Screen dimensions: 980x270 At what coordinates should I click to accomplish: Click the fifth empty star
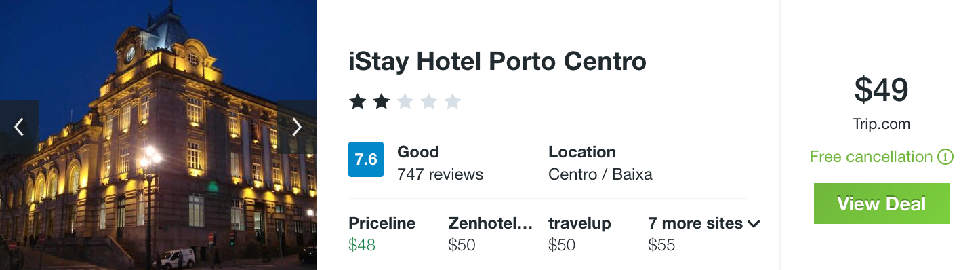(453, 102)
